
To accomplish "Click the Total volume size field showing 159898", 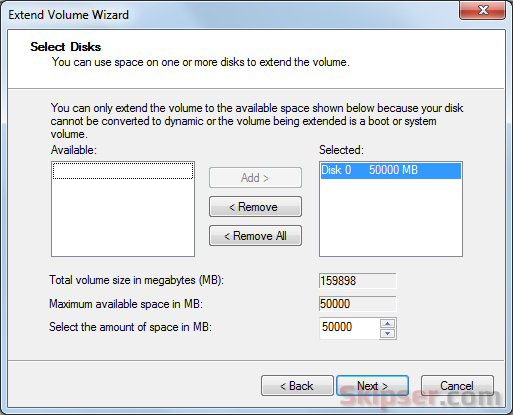I will point(357,281).
